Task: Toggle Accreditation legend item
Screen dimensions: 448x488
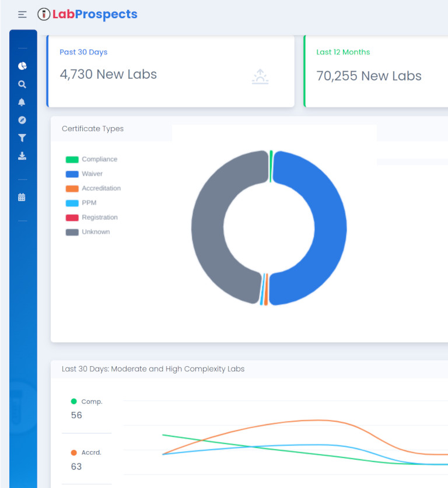Action: [x=101, y=188]
